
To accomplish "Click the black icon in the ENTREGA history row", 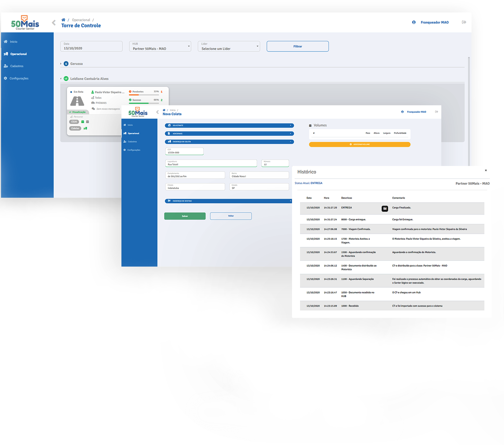I will coord(385,209).
